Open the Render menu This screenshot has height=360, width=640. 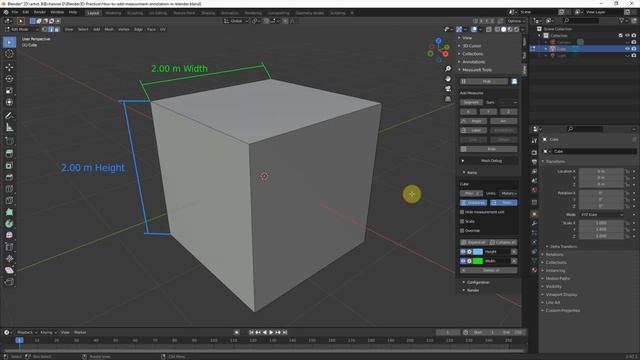(40, 12)
